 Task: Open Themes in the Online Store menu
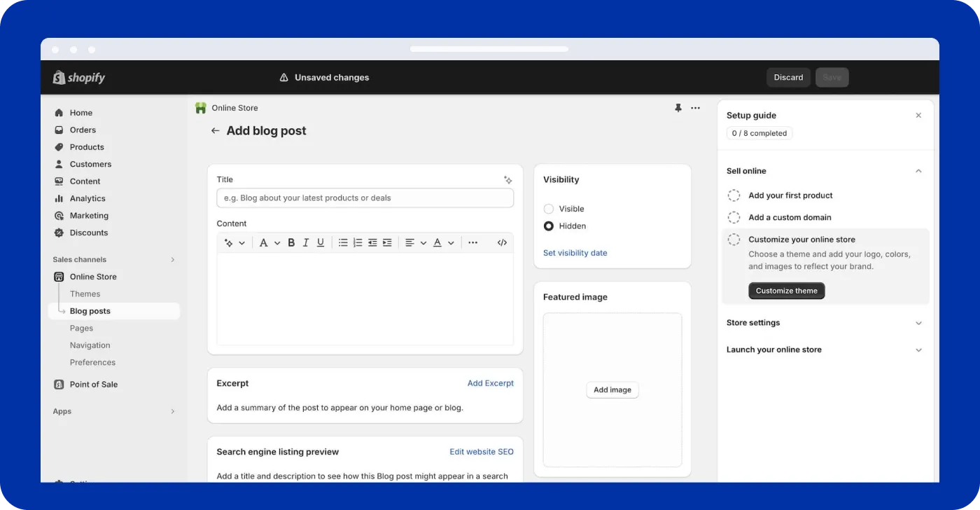pos(85,294)
